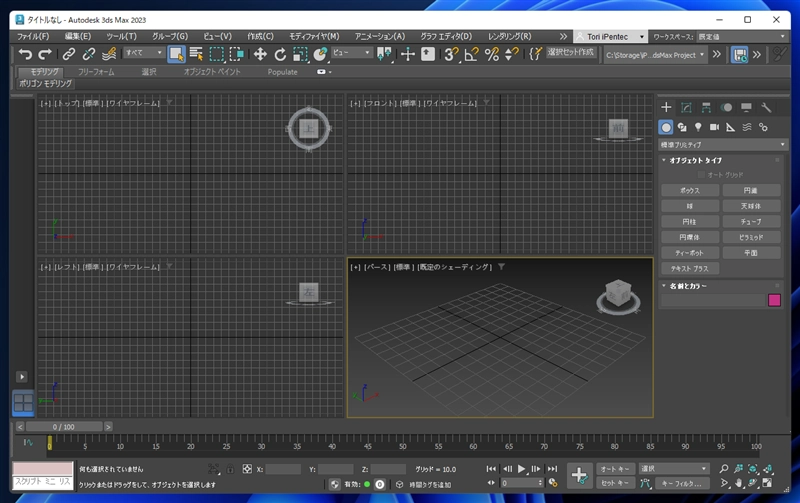Click the ティーポット primitive button
Screen dimensions: 800x503
[690, 253]
